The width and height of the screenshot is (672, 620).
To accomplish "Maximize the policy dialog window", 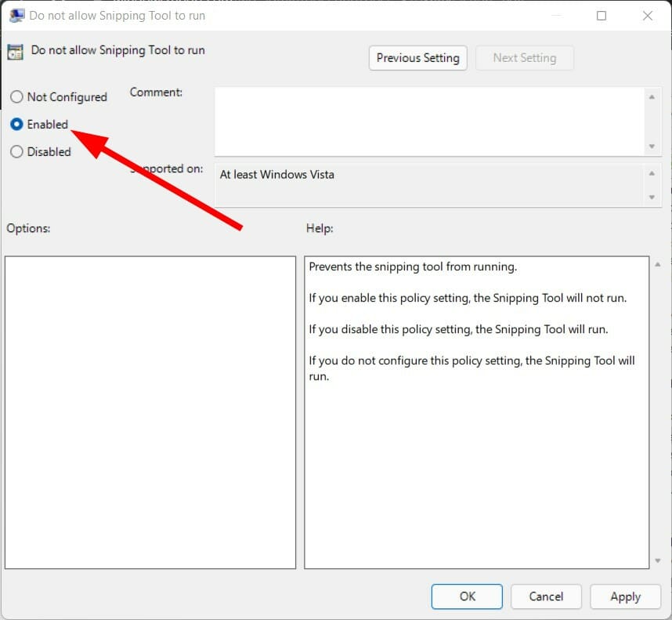I will 602,16.
